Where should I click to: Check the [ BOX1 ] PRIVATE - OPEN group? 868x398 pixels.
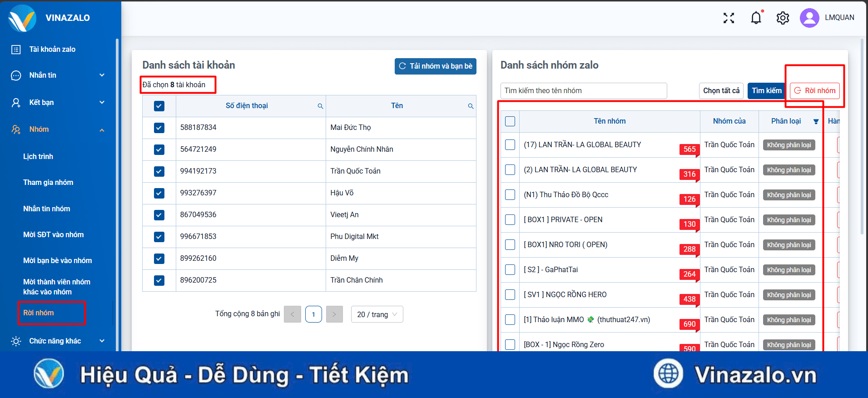tap(510, 219)
